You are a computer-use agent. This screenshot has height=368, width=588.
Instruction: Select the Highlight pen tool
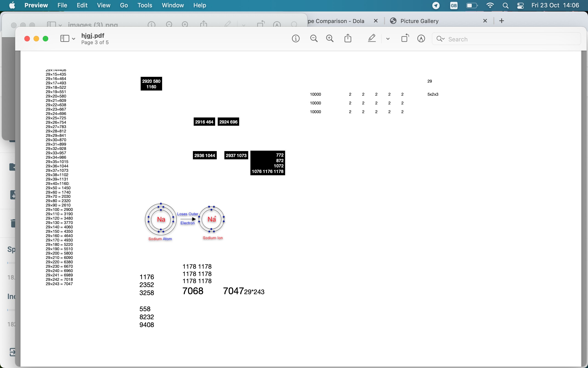point(371,38)
